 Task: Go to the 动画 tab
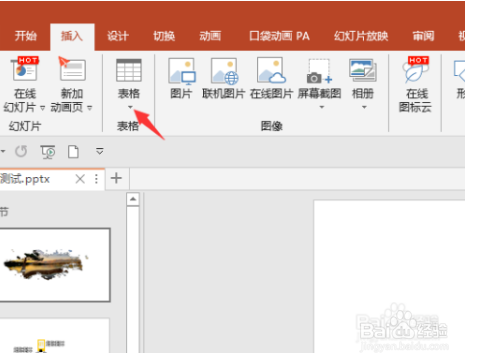[x=210, y=36]
